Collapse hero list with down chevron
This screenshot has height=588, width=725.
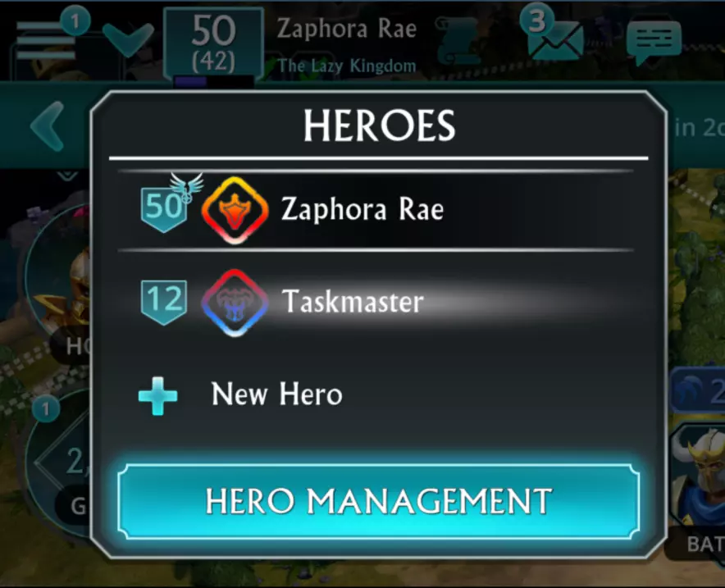[128, 39]
